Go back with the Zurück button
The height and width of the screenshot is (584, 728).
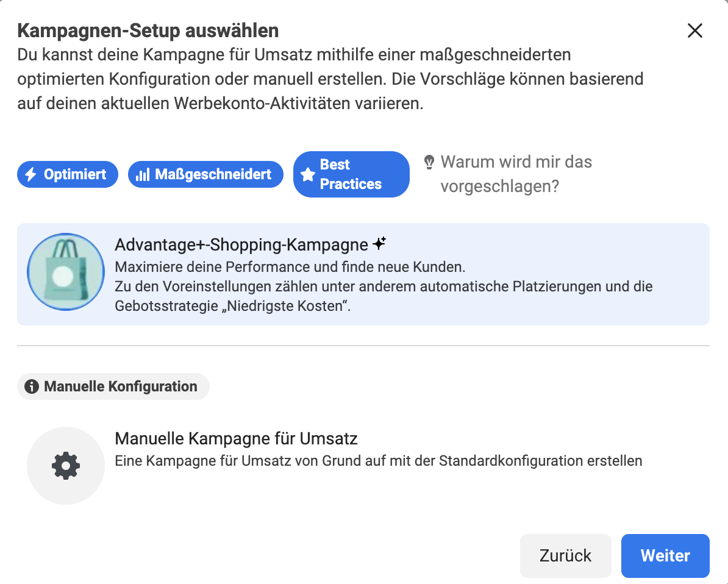pyautogui.click(x=565, y=556)
